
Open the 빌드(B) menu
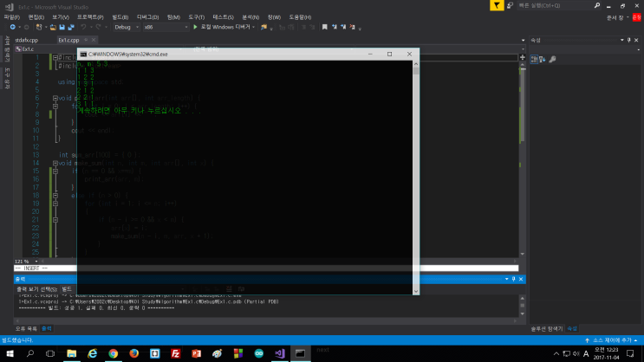click(120, 17)
